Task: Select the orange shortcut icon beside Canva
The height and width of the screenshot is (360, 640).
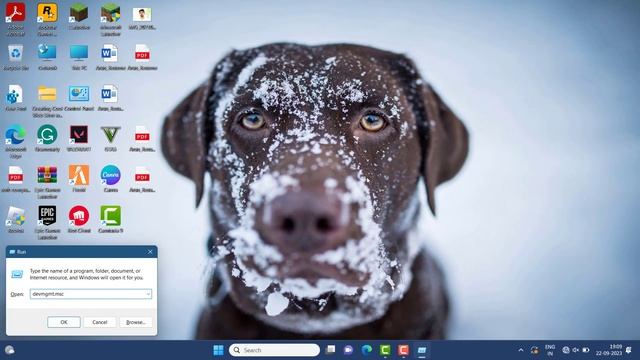Action: 79,176
